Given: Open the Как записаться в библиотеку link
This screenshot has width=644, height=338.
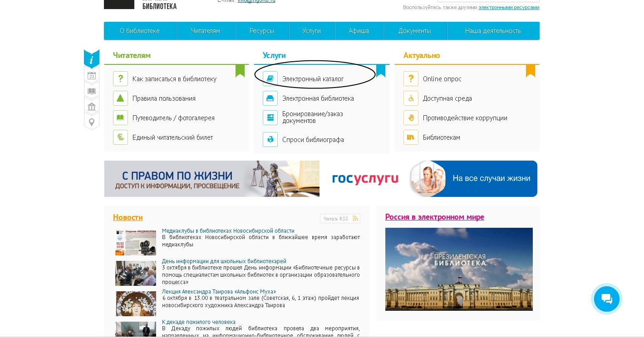Looking at the screenshot, I should point(174,79).
